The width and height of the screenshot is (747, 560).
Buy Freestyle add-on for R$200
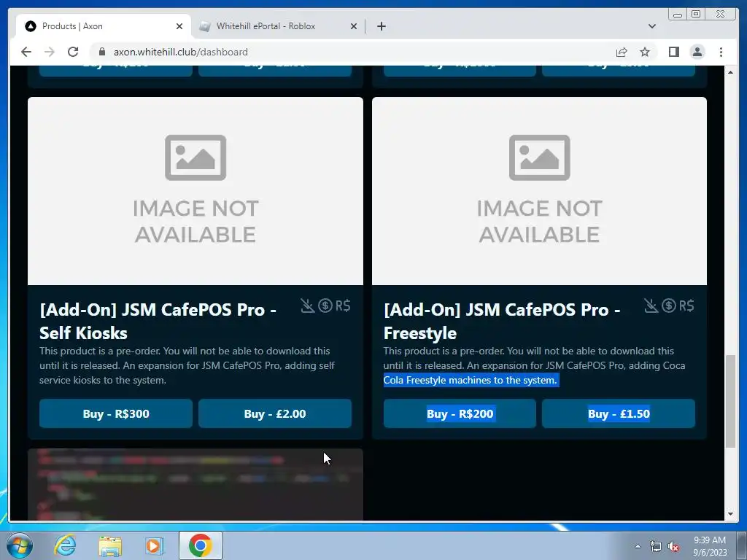[460, 413]
